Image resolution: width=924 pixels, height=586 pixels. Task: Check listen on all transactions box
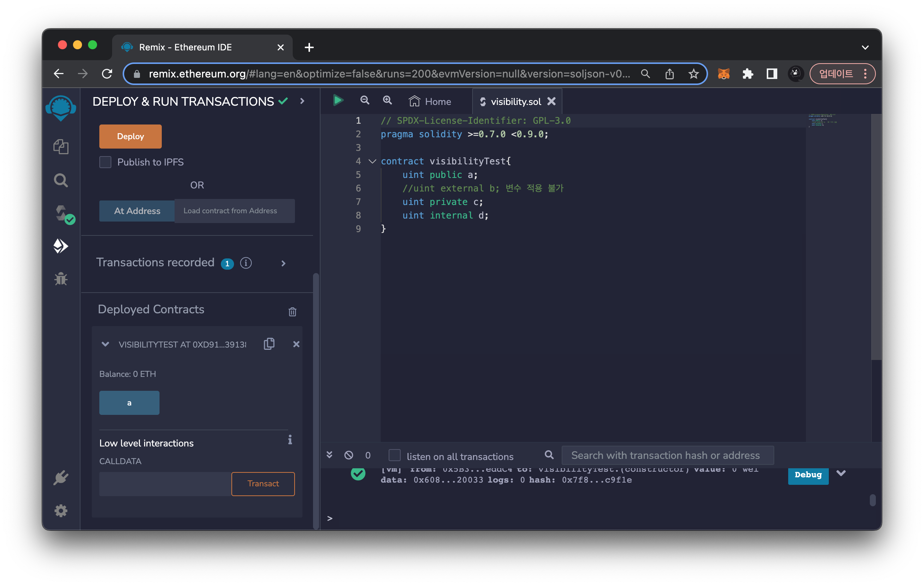click(394, 455)
